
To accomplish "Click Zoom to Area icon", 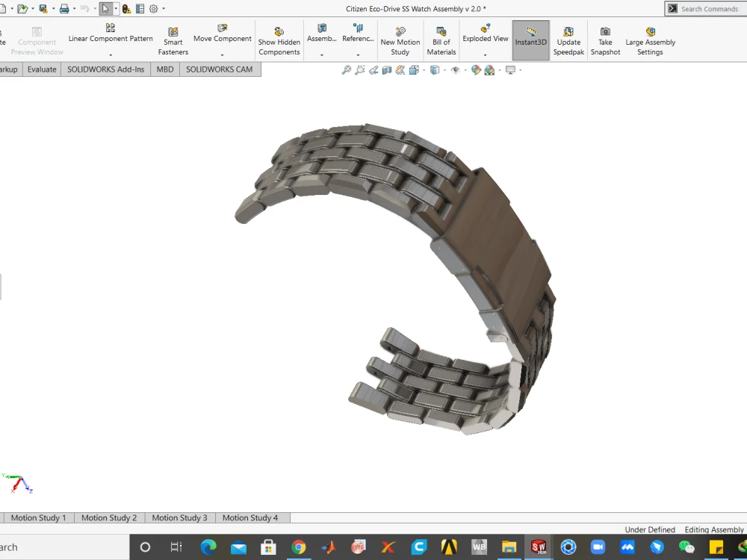I will [x=360, y=70].
